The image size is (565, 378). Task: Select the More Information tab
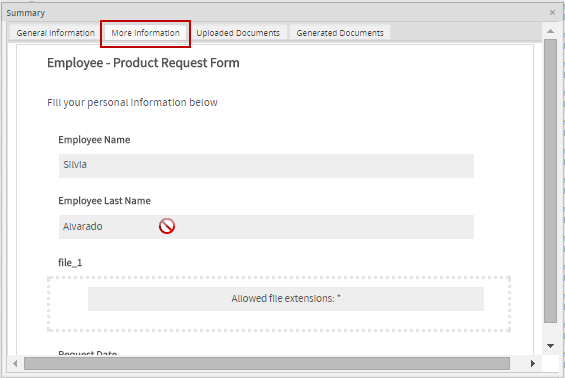[145, 33]
